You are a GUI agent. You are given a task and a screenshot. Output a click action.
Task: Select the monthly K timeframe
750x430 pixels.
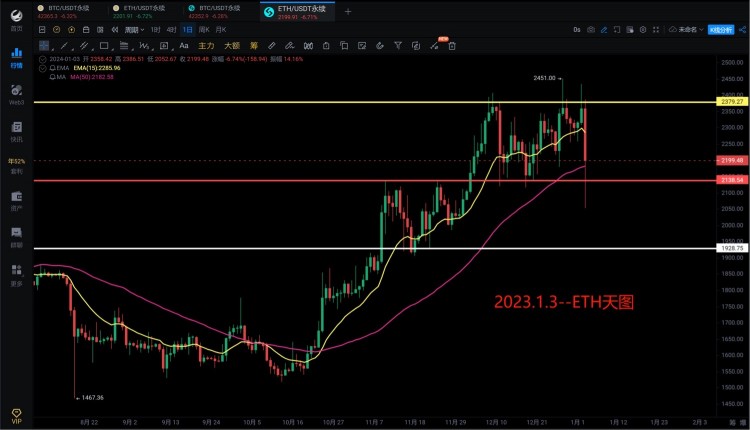(x=221, y=30)
